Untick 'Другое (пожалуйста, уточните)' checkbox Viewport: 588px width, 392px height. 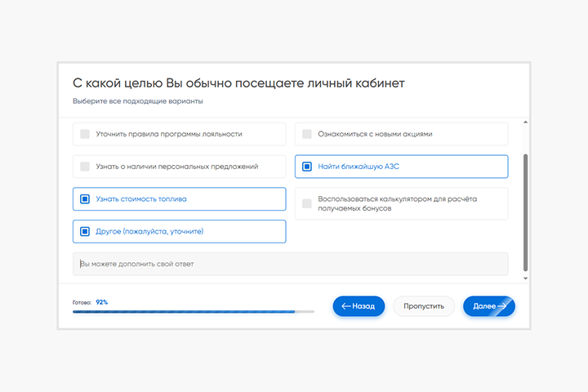pyautogui.click(x=85, y=231)
